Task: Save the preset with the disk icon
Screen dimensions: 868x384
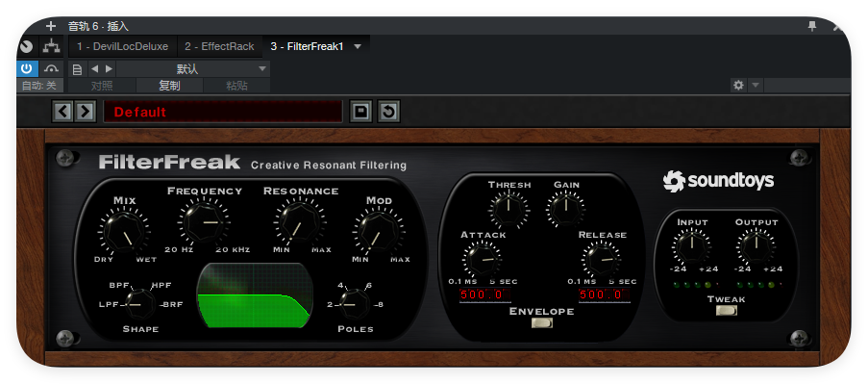Action: [x=360, y=112]
